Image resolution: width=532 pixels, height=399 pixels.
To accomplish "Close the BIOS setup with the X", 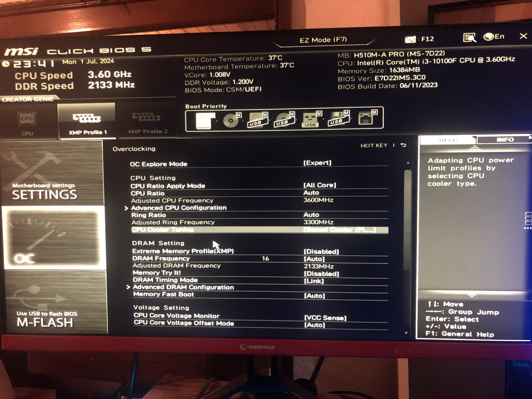I will (x=523, y=36).
